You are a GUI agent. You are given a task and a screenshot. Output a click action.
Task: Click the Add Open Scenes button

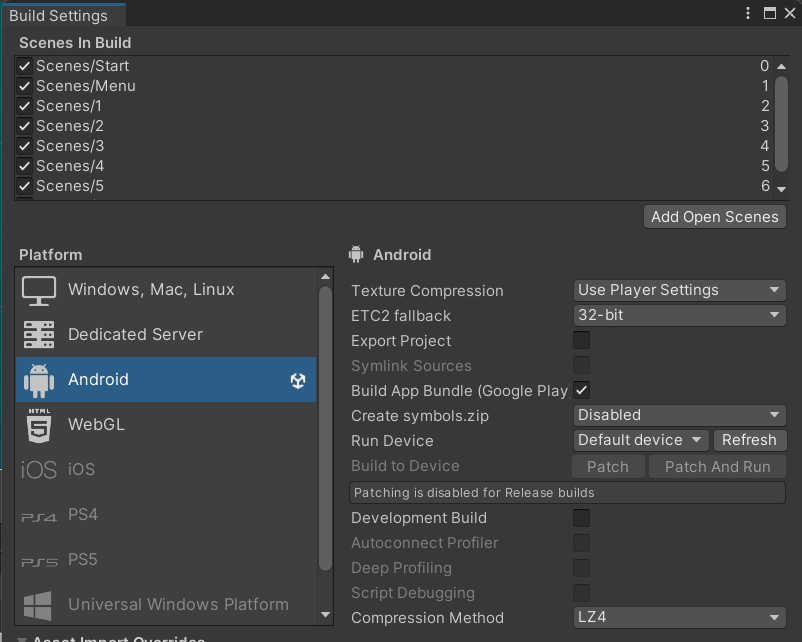[714, 217]
